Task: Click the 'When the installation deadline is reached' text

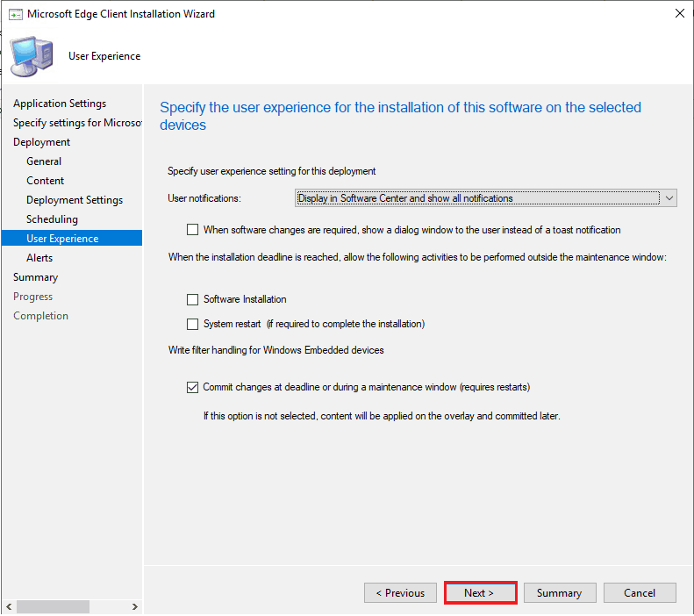Action: (417, 258)
